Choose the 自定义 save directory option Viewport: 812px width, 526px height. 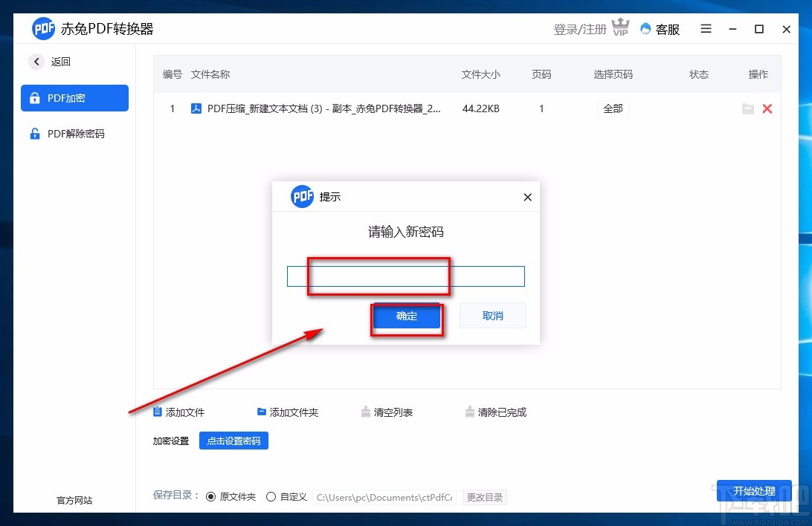click(271, 496)
